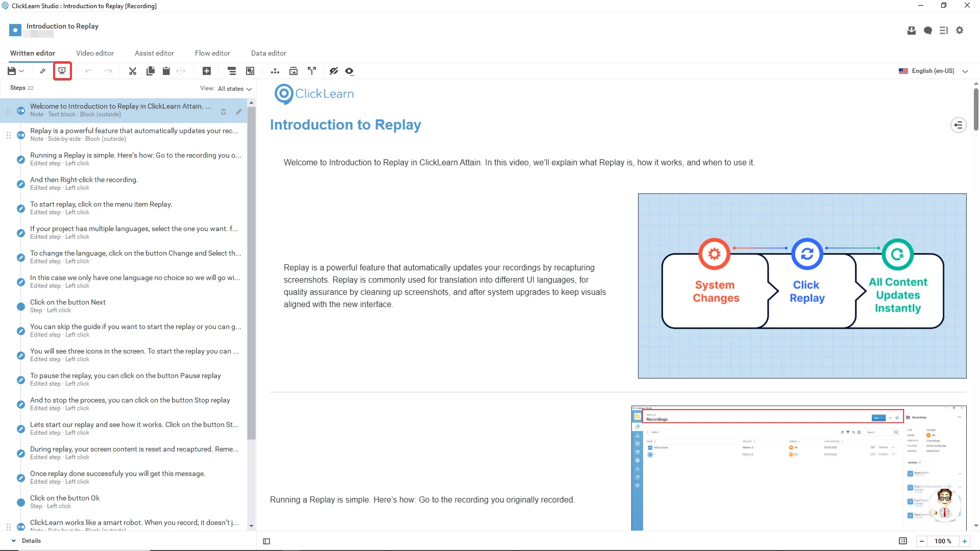Click the highlighted presentation board icon

coord(62,71)
